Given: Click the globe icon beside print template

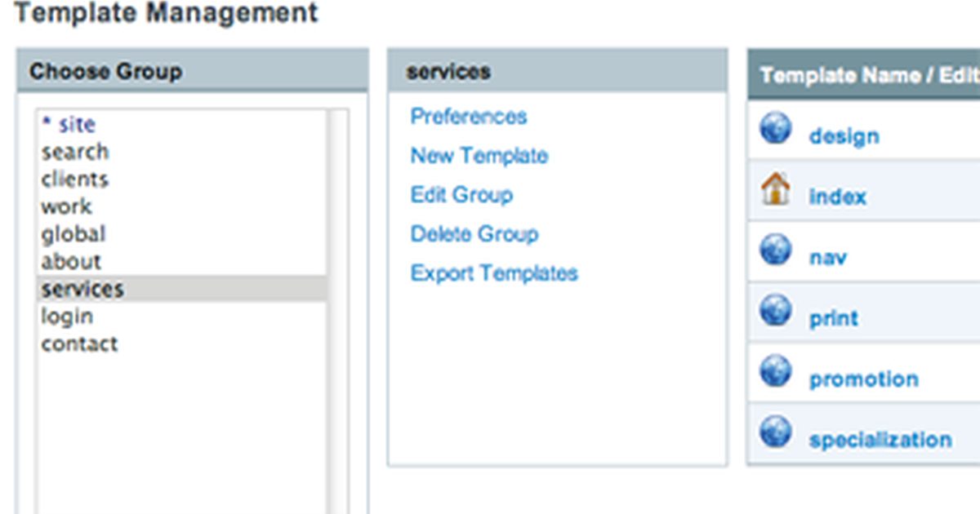Looking at the screenshot, I should click(x=774, y=311).
